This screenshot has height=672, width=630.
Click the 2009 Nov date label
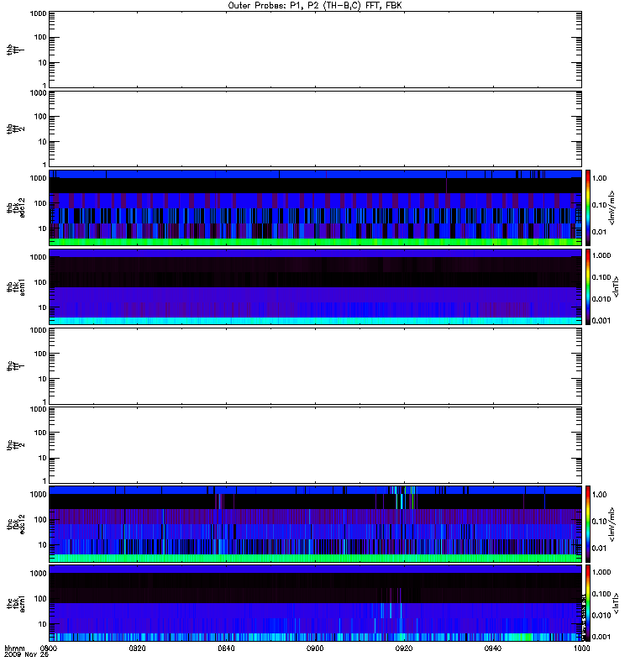click(27, 655)
